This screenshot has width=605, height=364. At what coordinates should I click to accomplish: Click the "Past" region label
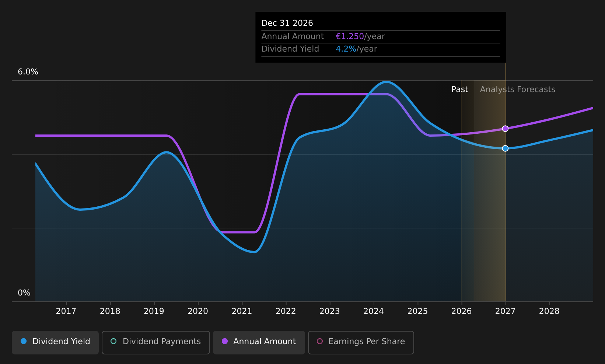coord(459,90)
